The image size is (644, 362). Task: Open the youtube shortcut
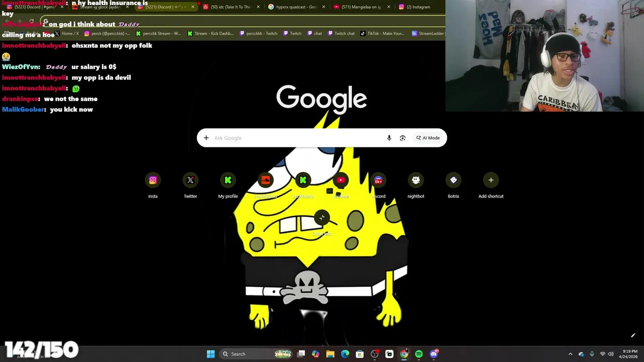(x=341, y=186)
